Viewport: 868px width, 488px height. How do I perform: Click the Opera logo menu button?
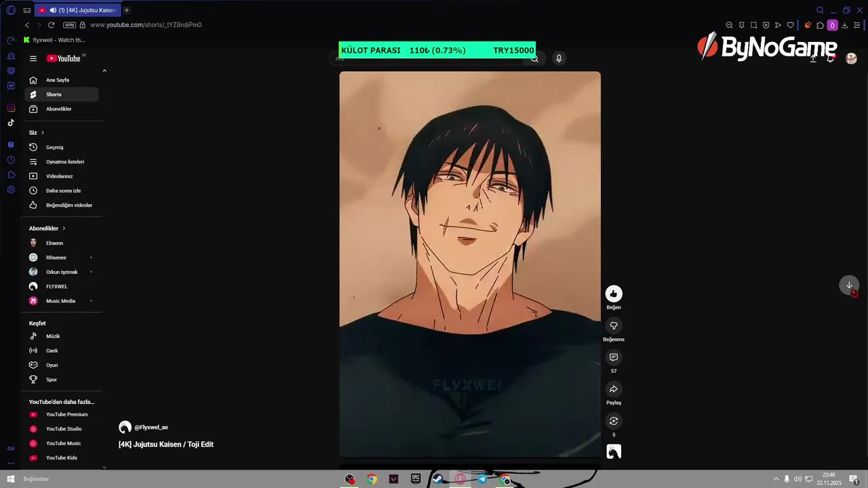tap(11, 10)
